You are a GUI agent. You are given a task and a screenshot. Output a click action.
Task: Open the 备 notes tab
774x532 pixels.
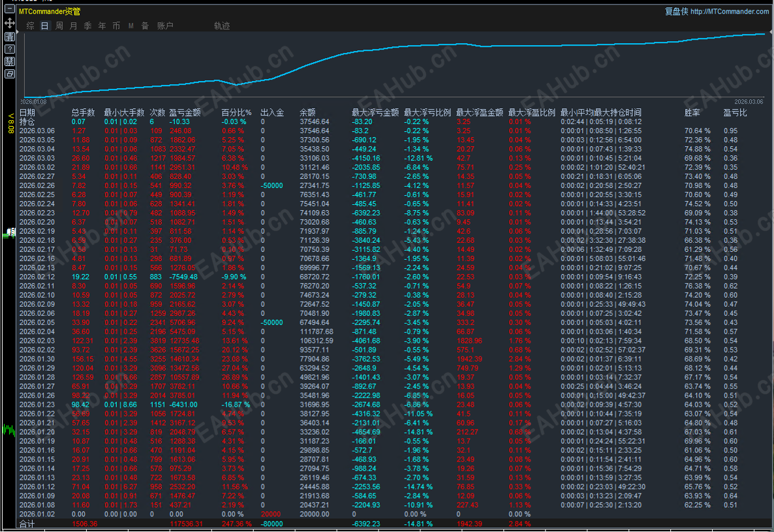click(x=145, y=25)
